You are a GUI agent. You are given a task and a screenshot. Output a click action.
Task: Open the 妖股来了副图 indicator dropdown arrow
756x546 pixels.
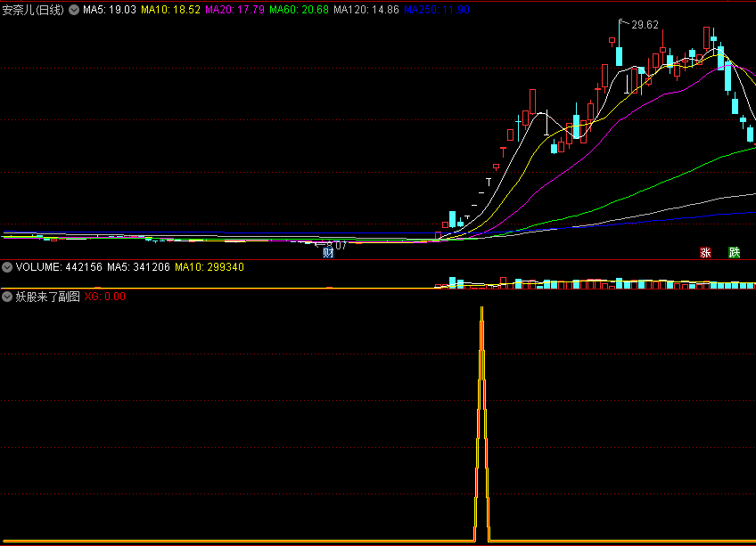pyautogui.click(x=7, y=297)
